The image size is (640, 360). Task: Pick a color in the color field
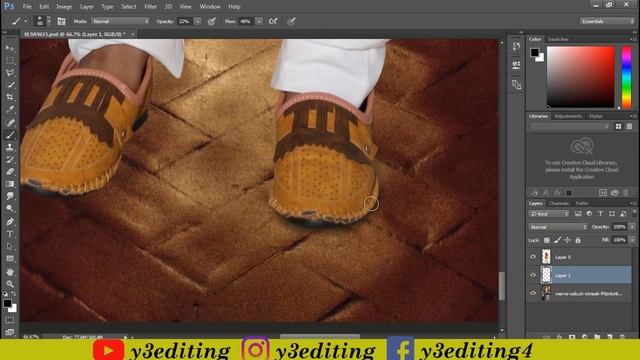(580, 77)
